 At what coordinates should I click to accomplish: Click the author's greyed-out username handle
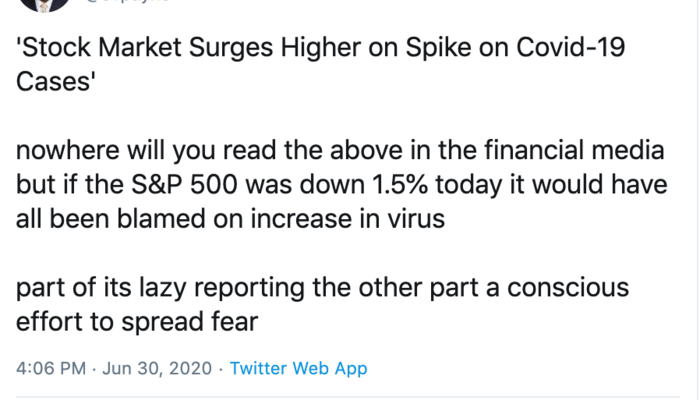[130, 4]
